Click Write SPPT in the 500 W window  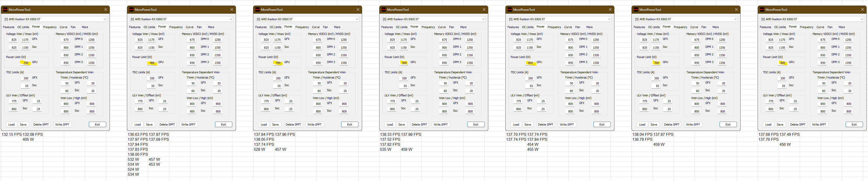click(440, 124)
